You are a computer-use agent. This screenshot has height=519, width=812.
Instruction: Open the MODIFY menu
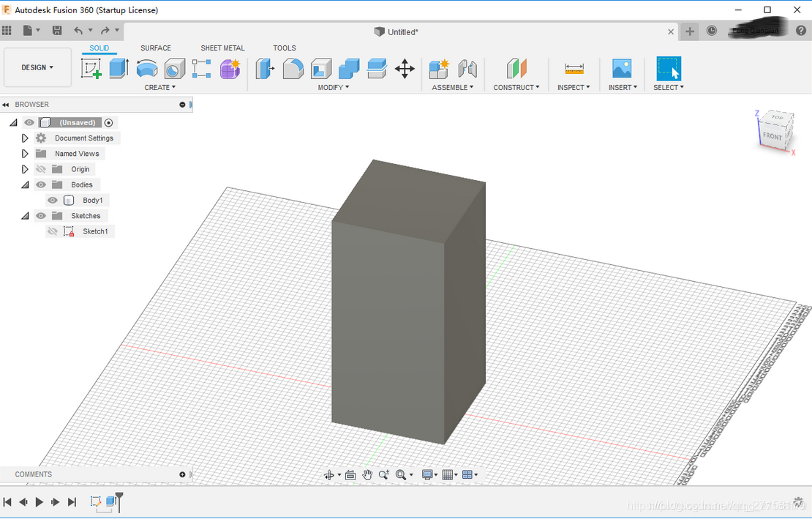coord(333,88)
